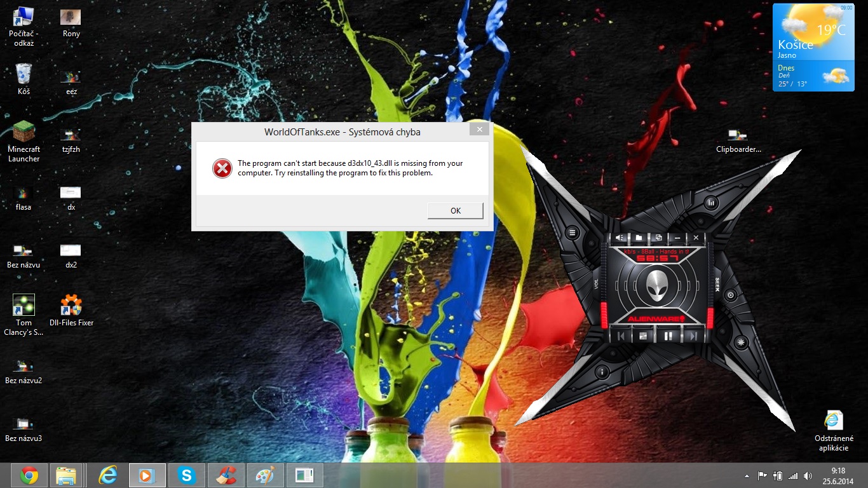
Task: Open the system volume tray icon
Action: 808,475
